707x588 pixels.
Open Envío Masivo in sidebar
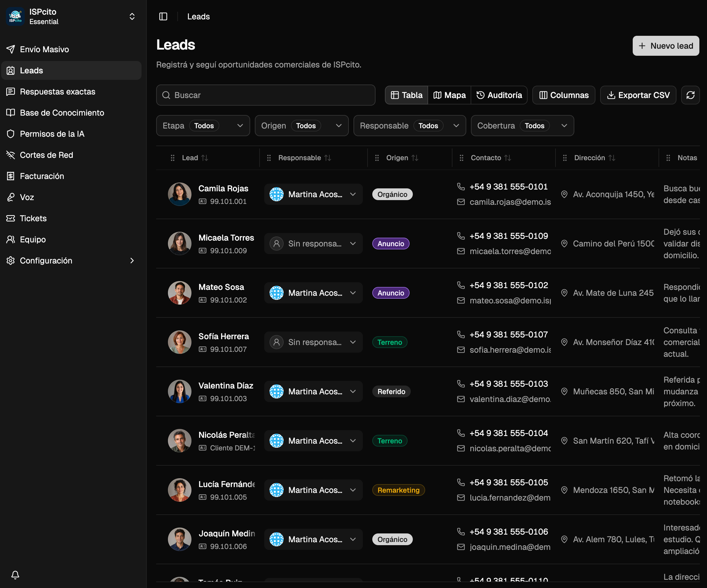[71, 50]
